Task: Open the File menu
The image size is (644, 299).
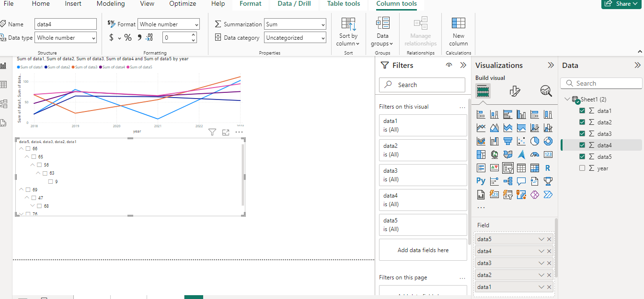Action: click(9, 4)
